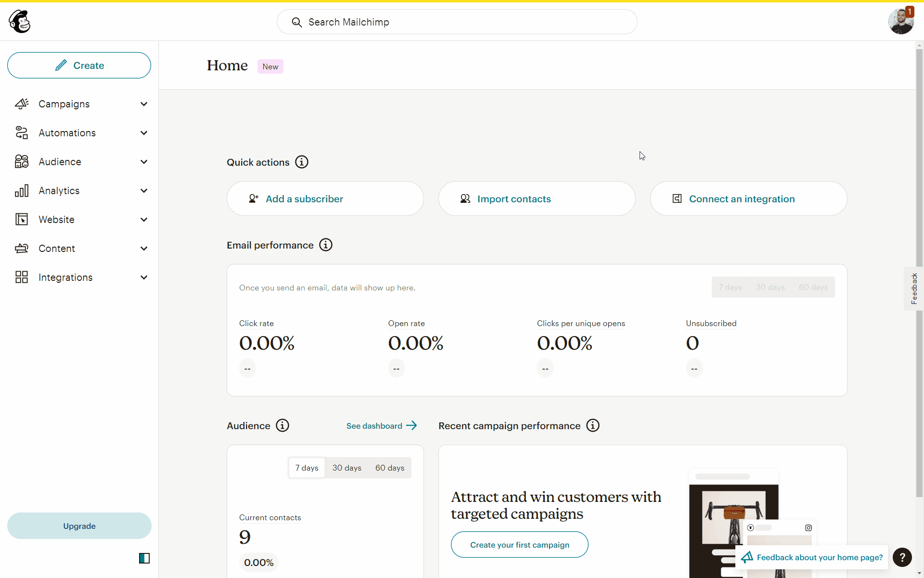Click Connect an integration
This screenshot has width=924, height=578.
(x=749, y=198)
